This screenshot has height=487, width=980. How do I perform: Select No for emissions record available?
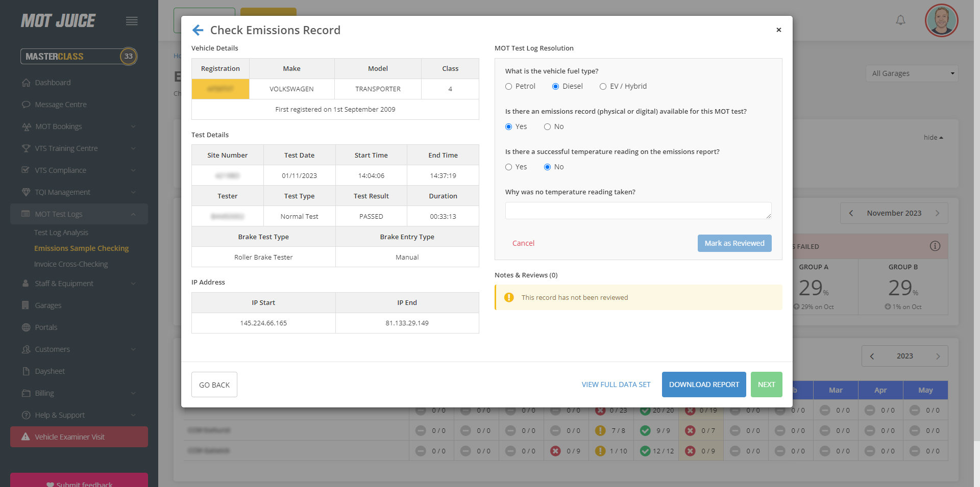548,127
